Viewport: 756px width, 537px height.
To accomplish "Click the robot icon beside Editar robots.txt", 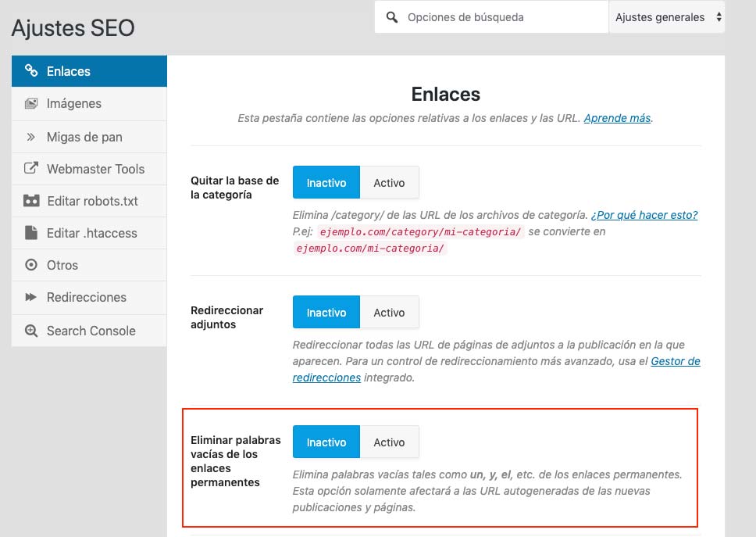I will [x=31, y=201].
